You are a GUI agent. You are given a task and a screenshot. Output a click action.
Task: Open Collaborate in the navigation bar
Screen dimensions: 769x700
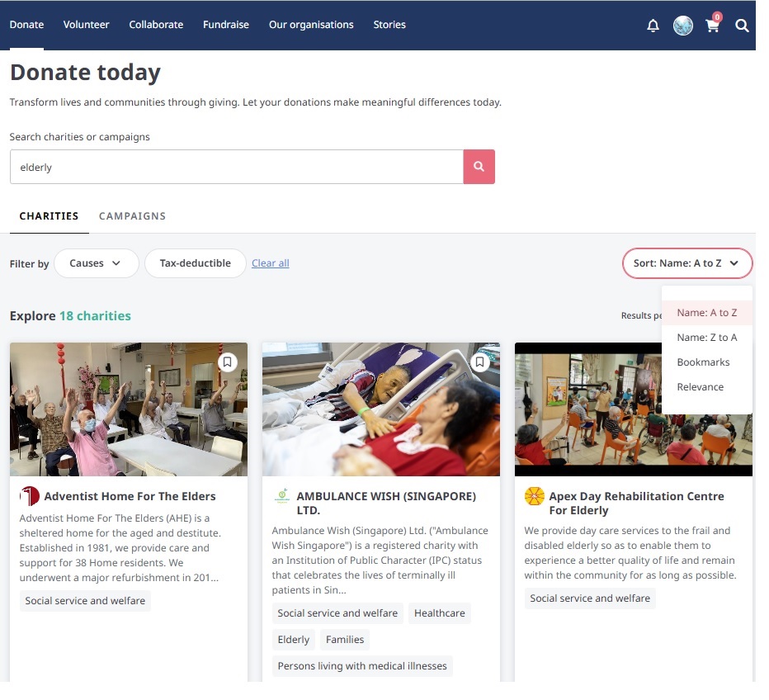(156, 25)
